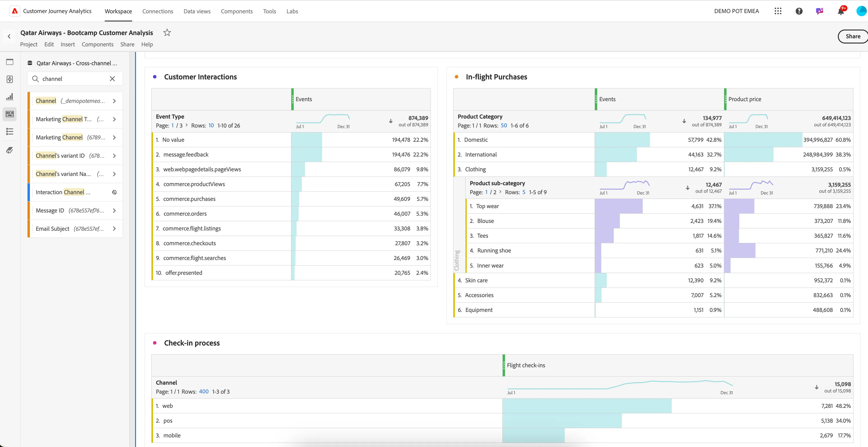Change Channel table rows count 400

(x=204, y=391)
